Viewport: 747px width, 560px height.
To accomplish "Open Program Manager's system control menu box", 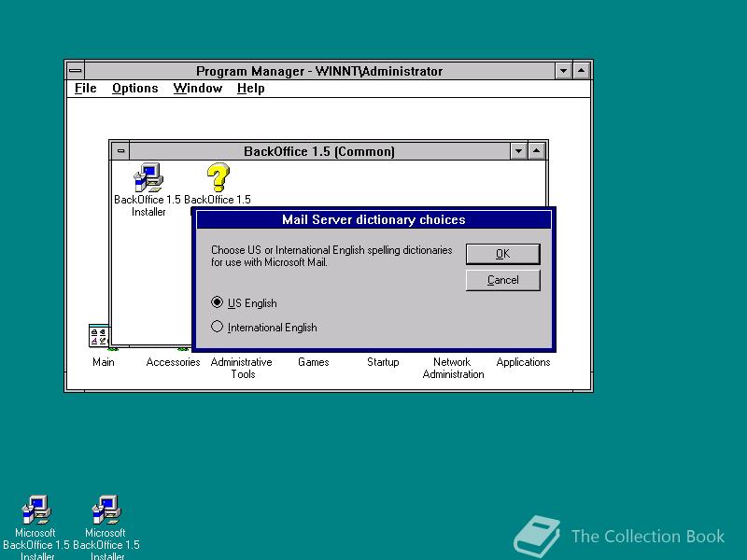I will coord(76,71).
